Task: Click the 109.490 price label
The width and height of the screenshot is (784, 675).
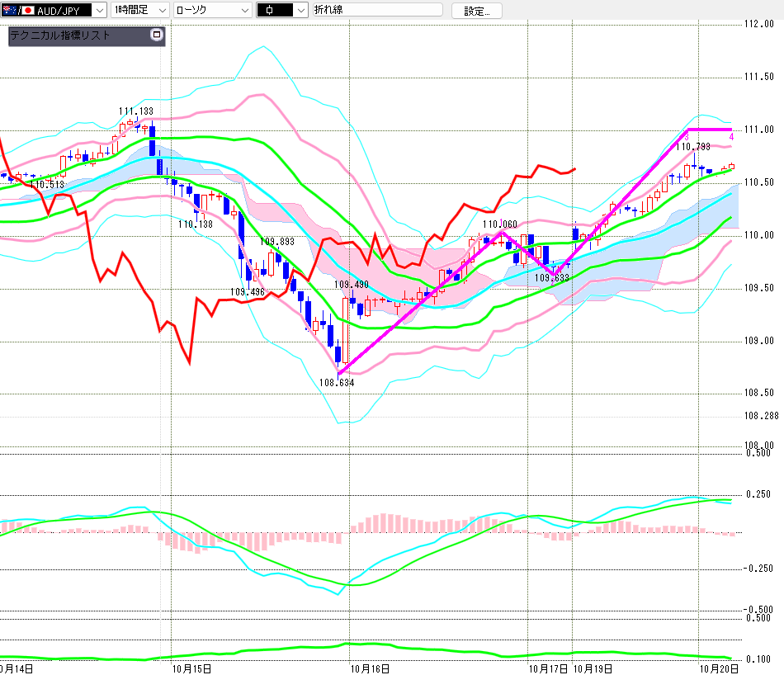Action: [x=351, y=285]
